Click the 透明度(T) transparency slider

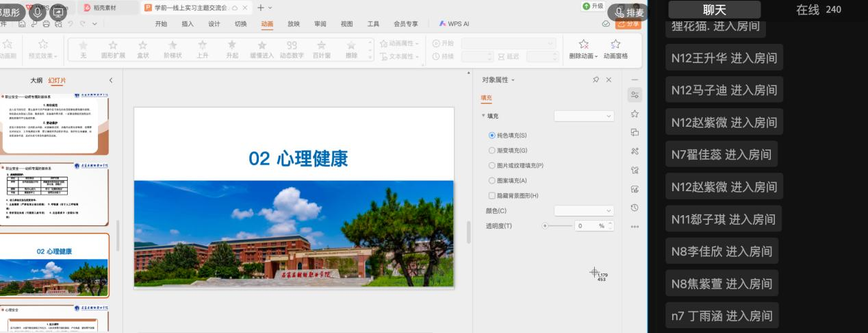(558, 225)
